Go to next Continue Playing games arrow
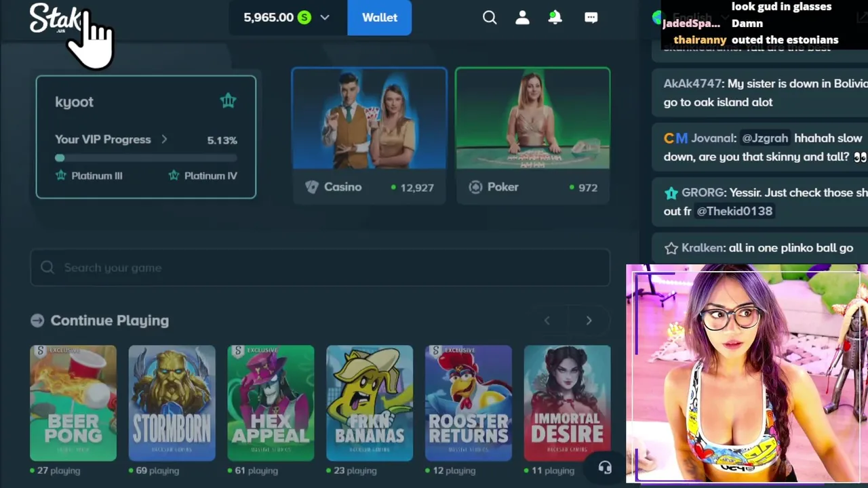The image size is (868, 488). tap(589, 321)
